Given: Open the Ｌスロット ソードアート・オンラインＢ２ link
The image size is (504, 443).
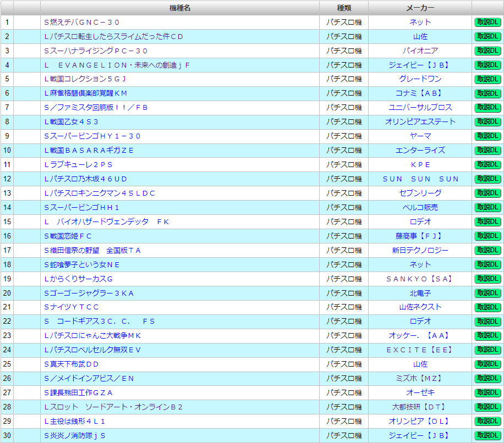Looking at the screenshot, I should click(113, 407).
